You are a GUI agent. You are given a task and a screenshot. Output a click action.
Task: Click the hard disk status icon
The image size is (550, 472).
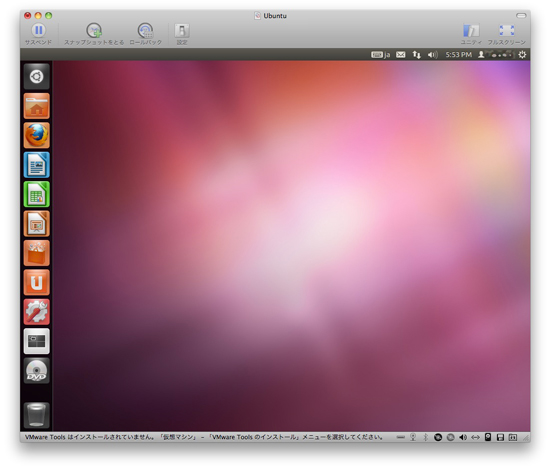pyautogui.click(x=488, y=437)
